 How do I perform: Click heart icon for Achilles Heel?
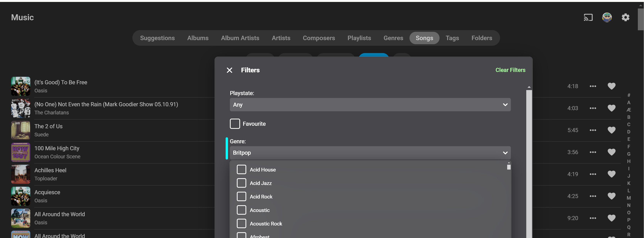[x=611, y=174]
